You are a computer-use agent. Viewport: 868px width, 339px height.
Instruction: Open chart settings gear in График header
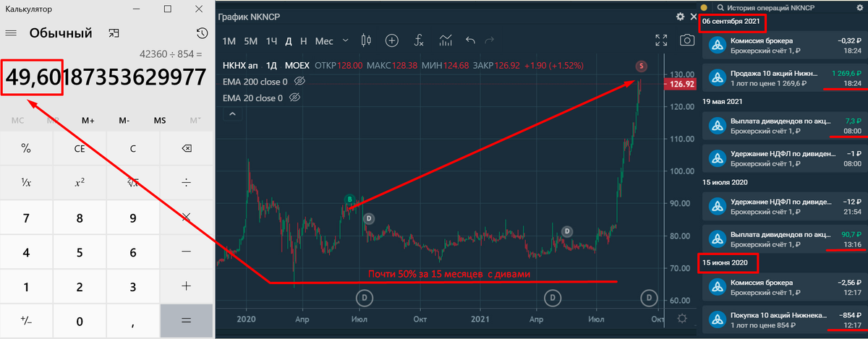[x=680, y=17]
